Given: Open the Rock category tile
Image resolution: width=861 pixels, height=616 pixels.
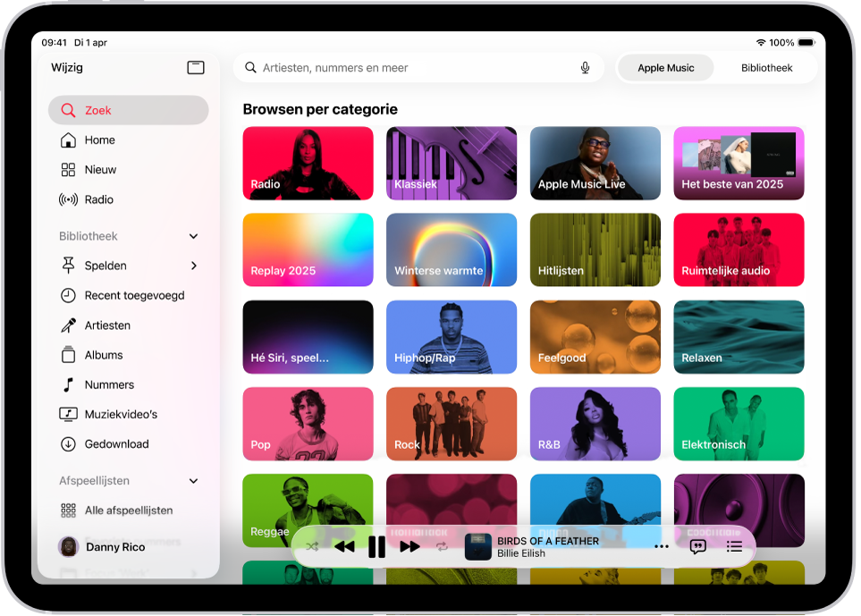Looking at the screenshot, I should click(x=452, y=424).
